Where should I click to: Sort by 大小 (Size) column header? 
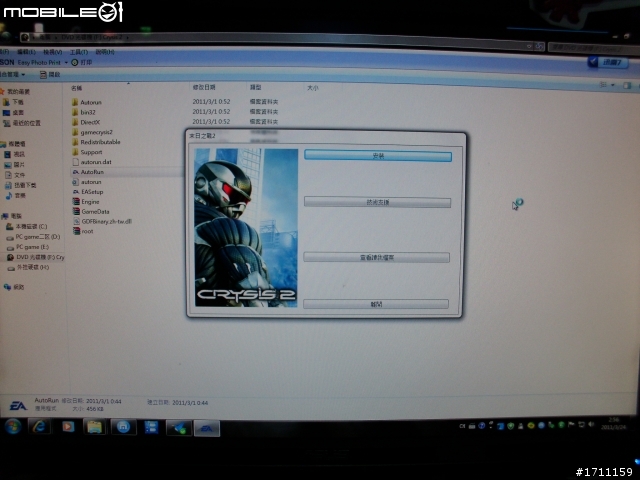pos(312,88)
